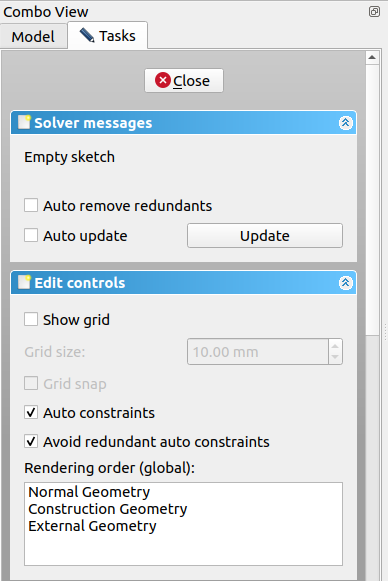Click the Update button
The image size is (388, 581).
point(265,235)
